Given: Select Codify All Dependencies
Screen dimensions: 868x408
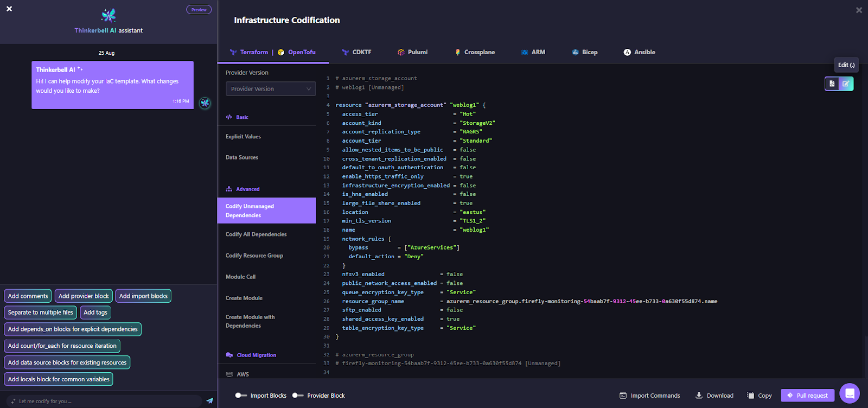Looking at the screenshot, I should (x=256, y=234).
